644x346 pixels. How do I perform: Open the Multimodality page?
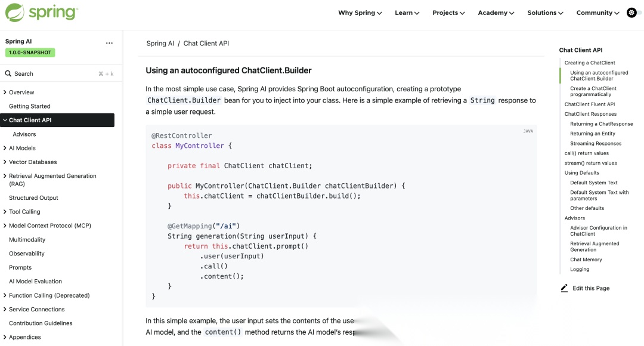click(x=27, y=240)
